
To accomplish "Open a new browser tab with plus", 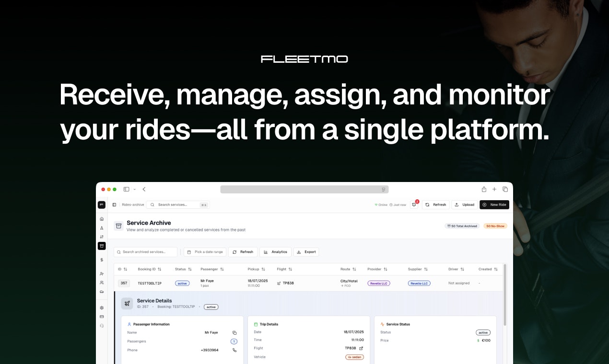I will tap(494, 189).
